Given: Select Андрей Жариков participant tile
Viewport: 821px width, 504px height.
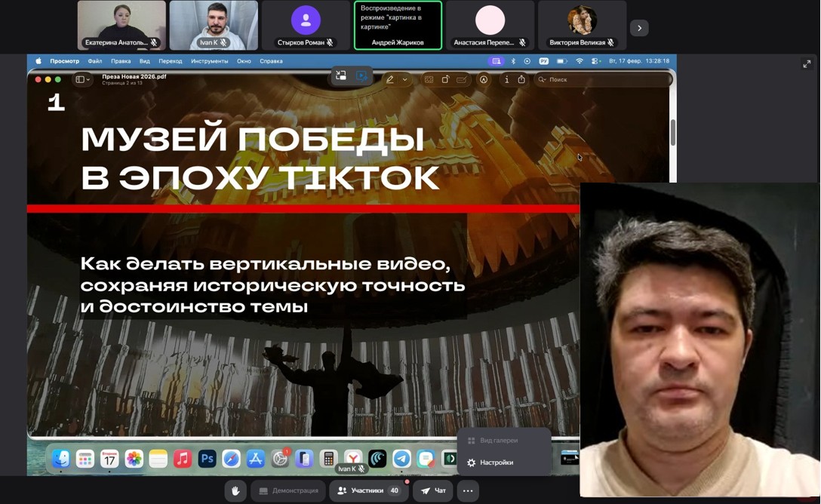Looking at the screenshot, I should [398, 26].
